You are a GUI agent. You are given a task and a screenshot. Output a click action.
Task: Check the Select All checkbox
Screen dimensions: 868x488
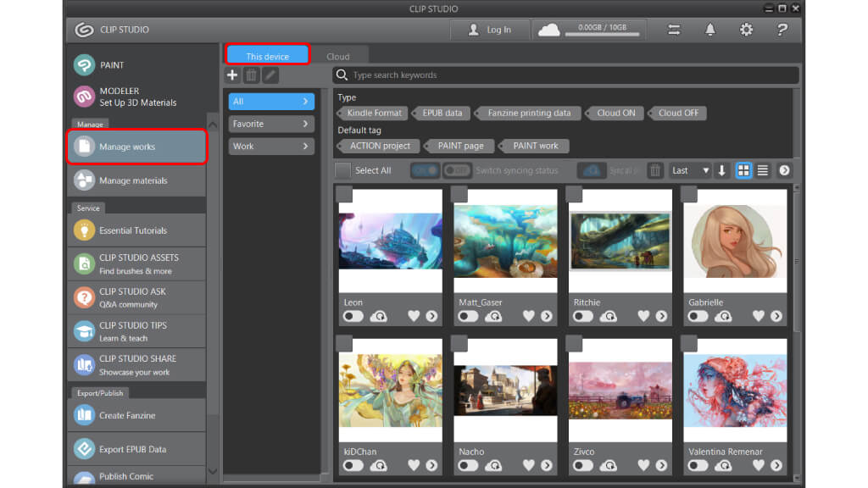[342, 170]
